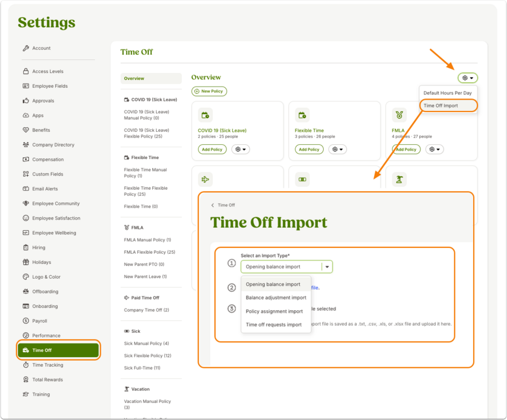507x420 pixels.
Task: Click Add Policy on Flexible Time card
Action: pos(309,149)
